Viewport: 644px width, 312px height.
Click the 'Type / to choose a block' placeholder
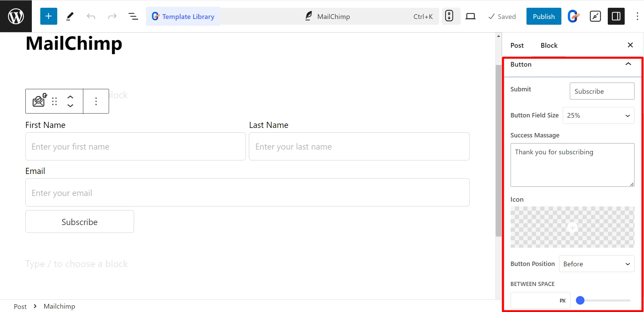point(77,264)
